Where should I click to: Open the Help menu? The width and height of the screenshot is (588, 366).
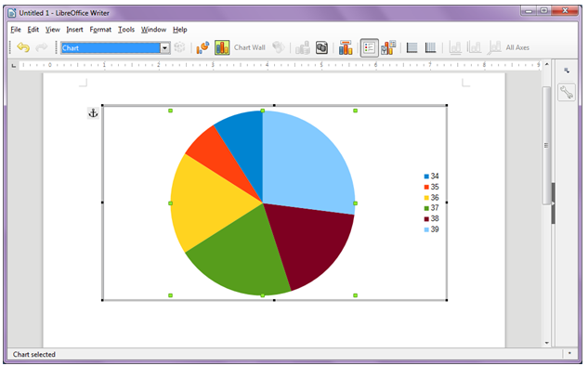tap(180, 29)
